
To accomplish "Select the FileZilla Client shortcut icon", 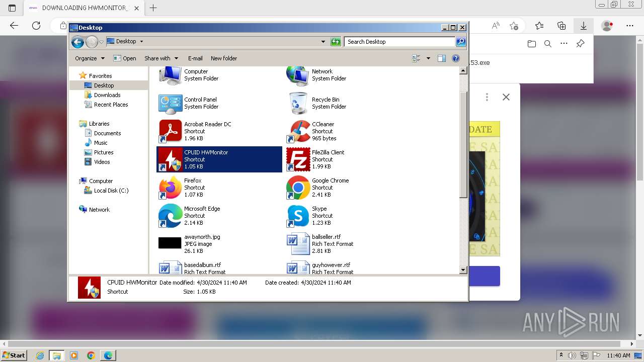I will point(298,159).
